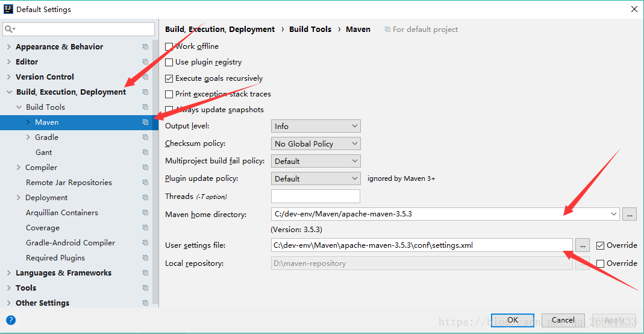Expand the Languages & Frameworks section
This screenshot has width=644, height=334.
(x=8, y=273)
